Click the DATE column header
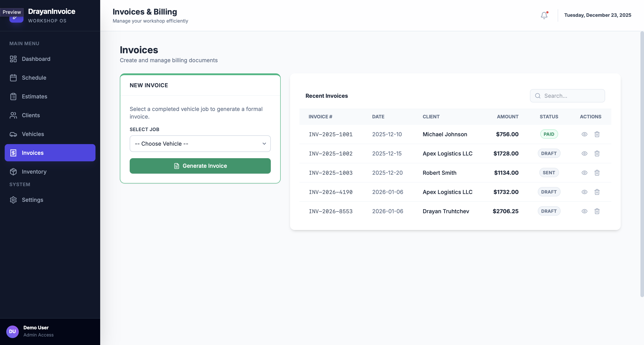 378,117
